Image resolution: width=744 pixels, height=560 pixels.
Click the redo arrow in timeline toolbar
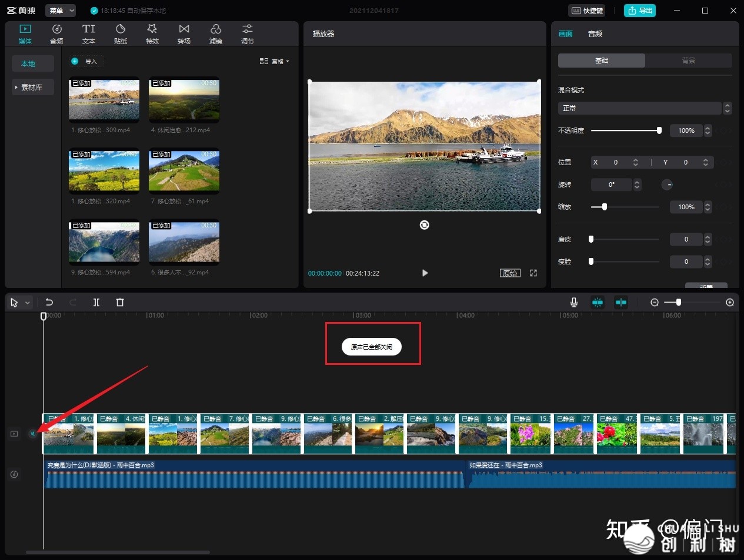coord(73,302)
